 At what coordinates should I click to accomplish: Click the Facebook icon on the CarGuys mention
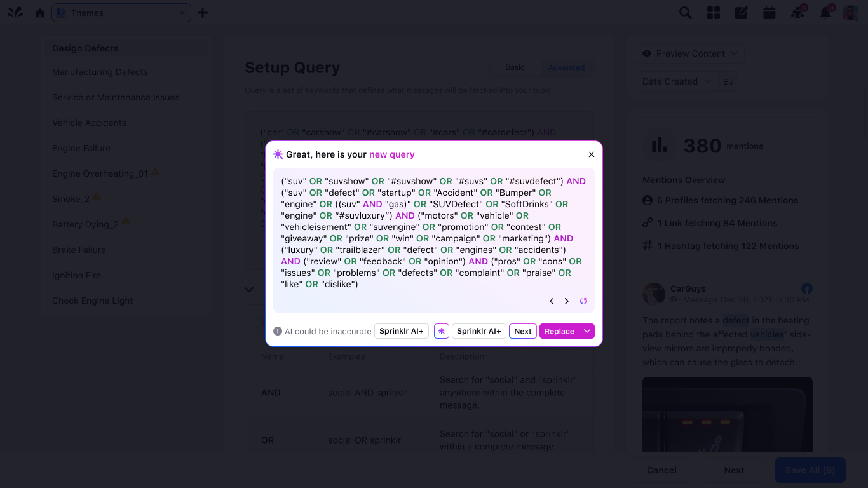[807, 288]
